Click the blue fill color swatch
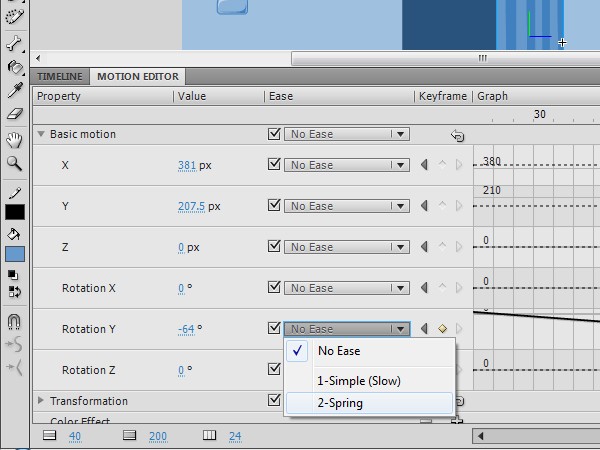The height and width of the screenshot is (450, 600). click(15, 254)
